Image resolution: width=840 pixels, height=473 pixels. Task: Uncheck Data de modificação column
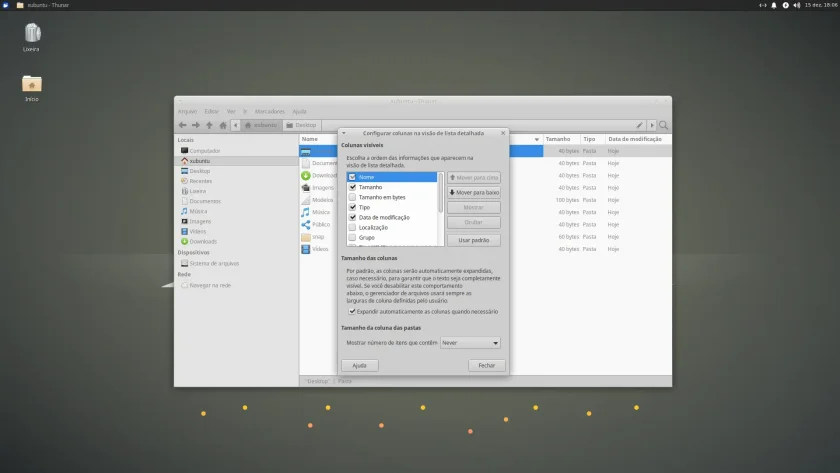click(352, 217)
